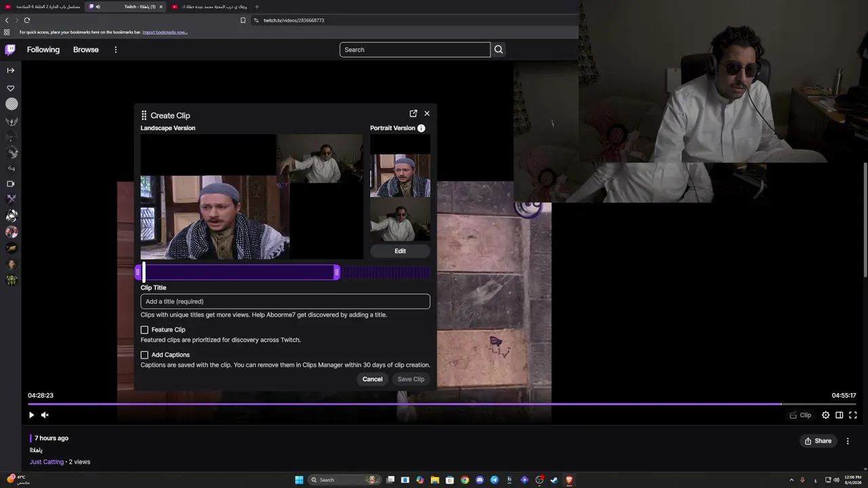Cancel the clip creation

(372, 379)
